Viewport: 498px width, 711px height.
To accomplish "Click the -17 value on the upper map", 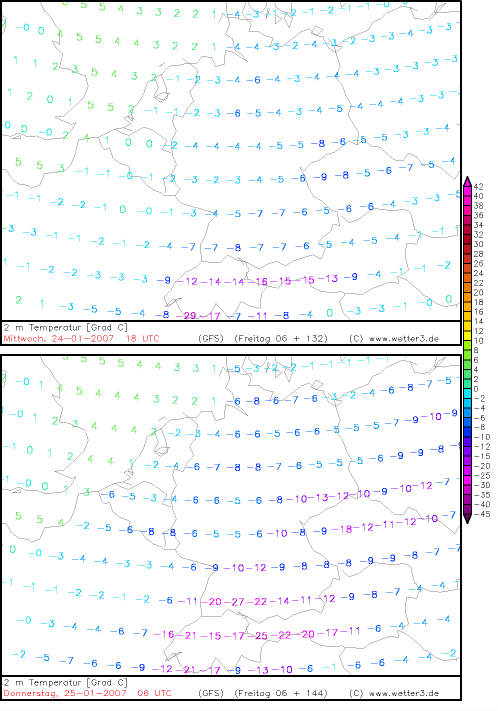I will pos(210,316).
